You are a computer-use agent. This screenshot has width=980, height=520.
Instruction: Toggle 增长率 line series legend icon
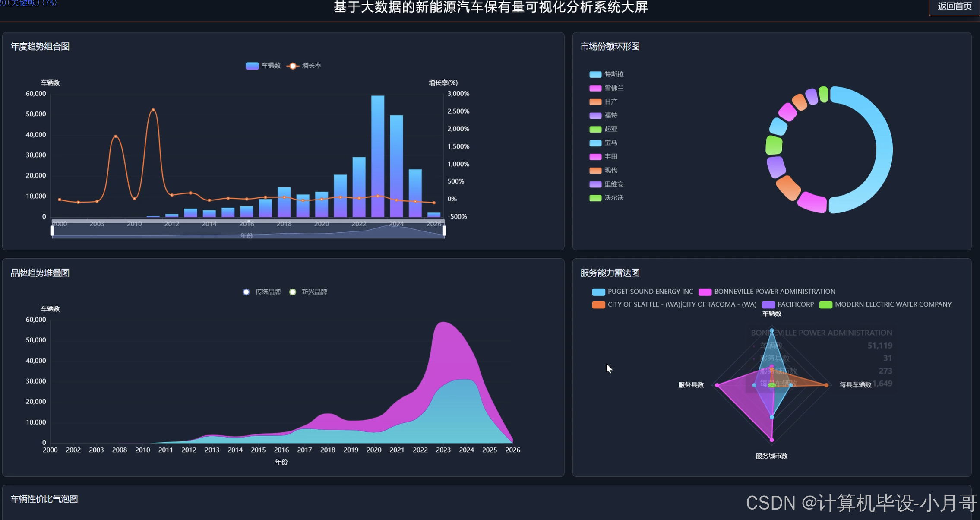[293, 66]
